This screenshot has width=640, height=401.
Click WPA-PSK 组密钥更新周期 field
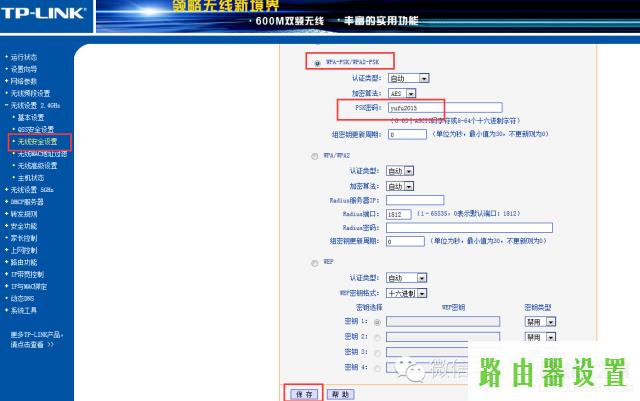pyautogui.click(x=407, y=134)
